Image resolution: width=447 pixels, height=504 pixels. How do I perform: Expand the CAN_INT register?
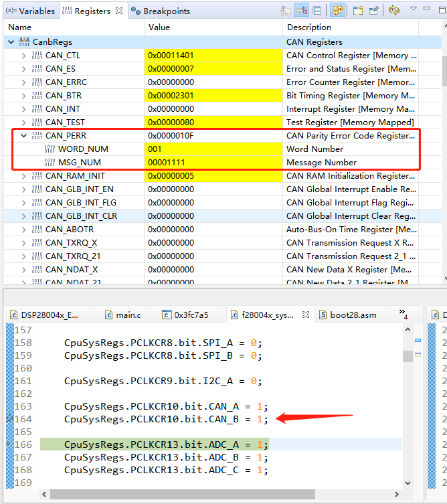click(x=23, y=109)
